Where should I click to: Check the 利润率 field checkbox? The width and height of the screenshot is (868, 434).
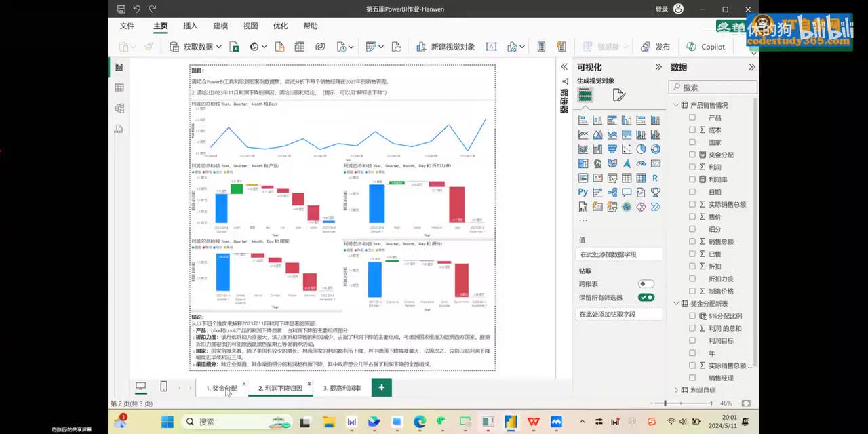692,180
